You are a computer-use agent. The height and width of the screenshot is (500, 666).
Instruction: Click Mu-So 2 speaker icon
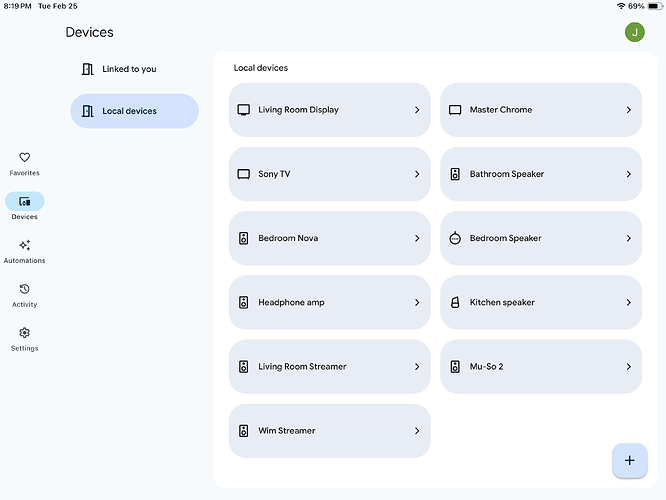455,367
